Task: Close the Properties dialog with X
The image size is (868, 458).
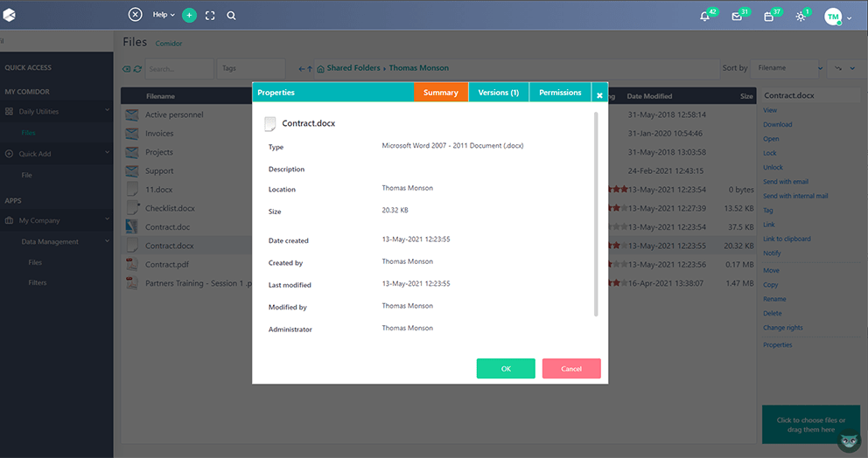Action: pyautogui.click(x=599, y=95)
